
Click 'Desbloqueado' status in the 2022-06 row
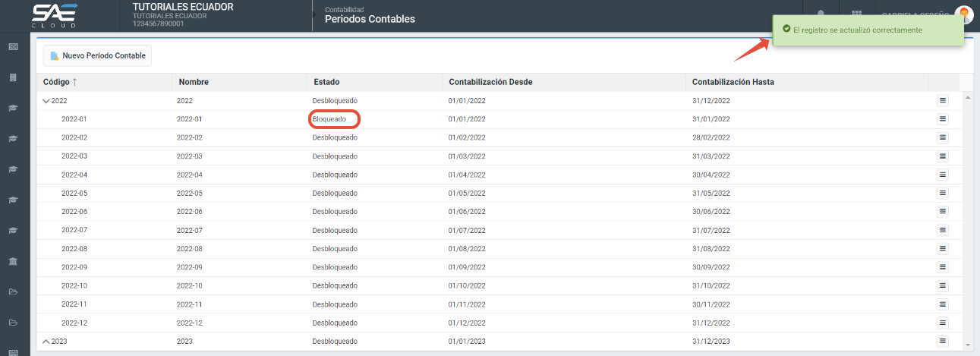pyautogui.click(x=335, y=212)
